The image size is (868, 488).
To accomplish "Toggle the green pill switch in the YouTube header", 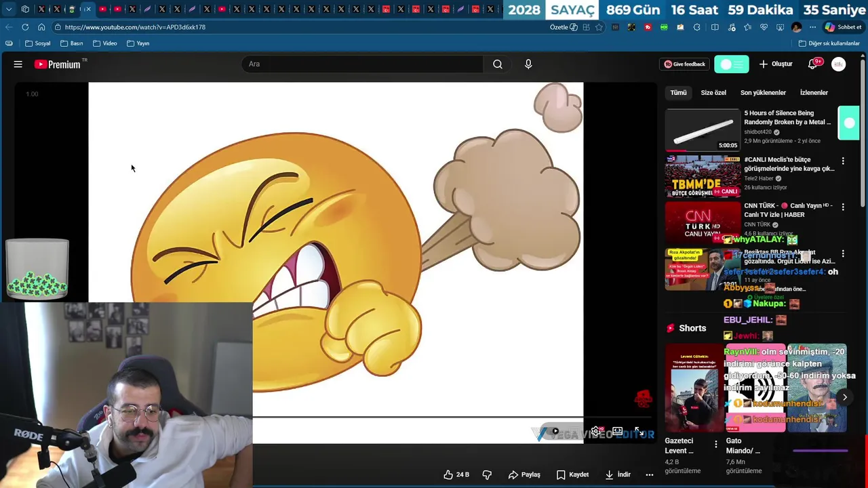I will click(732, 64).
